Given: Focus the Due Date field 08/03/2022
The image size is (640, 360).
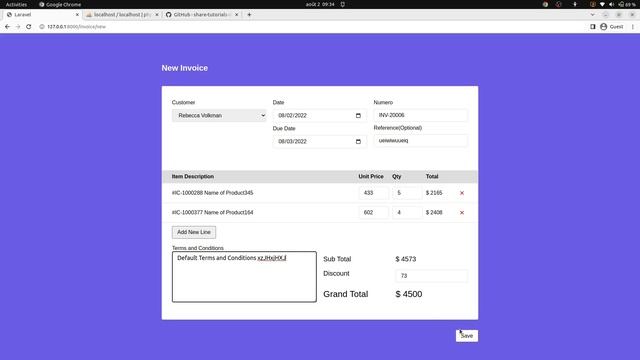Looking at the screenshot, I should 320,142.
